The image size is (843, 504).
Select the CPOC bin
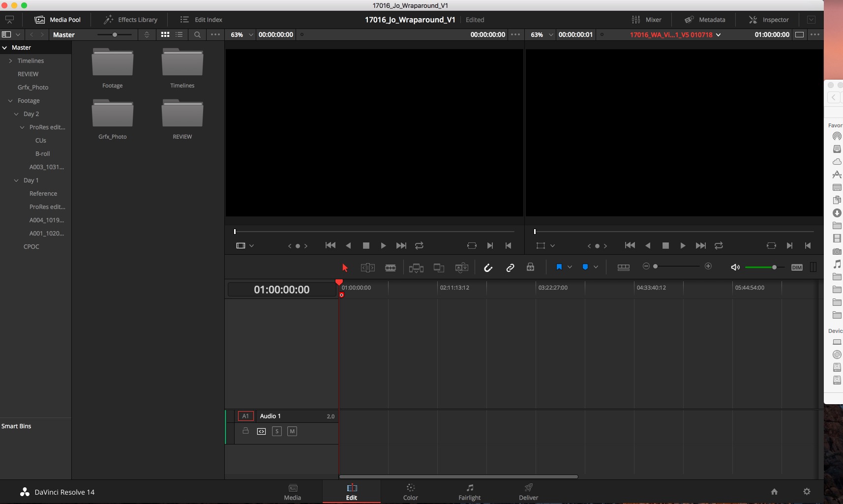[31, 247]
